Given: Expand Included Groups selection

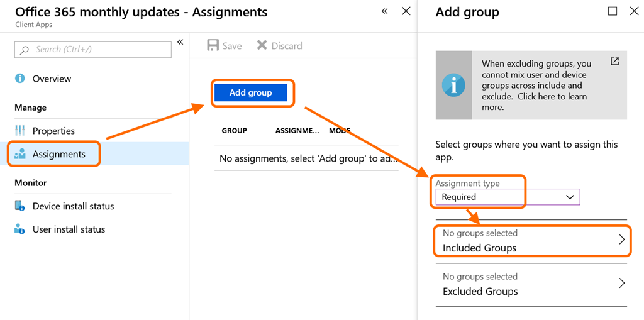Looking at the screenshot, I should [531, 241].
